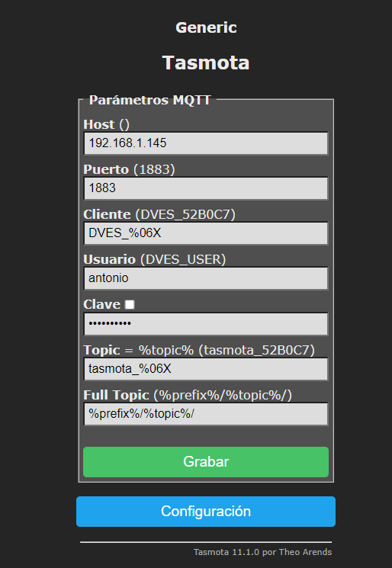Go back via the blue Configuración button
Screen dimensions: 392x568
206,512
